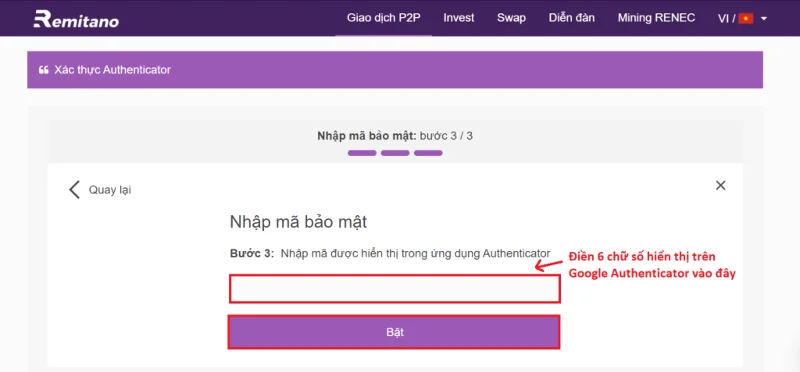Open the Invest page
Screen dimensions: 800x372
pyautogui.click(x=459, y=18)
